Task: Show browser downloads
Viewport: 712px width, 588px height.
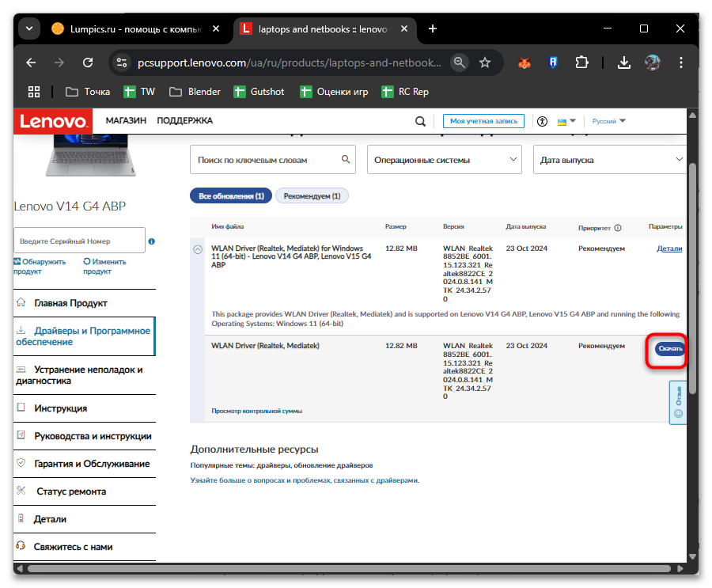Action: pyautogui.click(x=624, y=63)
